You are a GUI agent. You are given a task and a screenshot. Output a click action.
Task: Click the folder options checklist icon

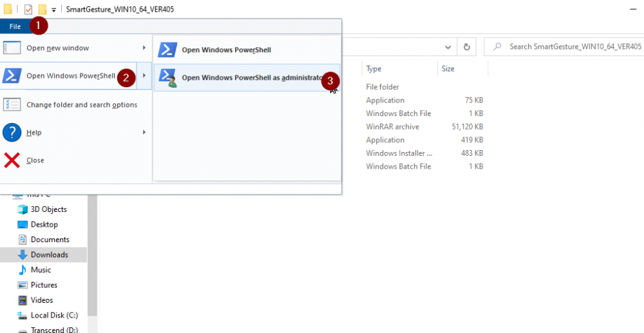12,105
